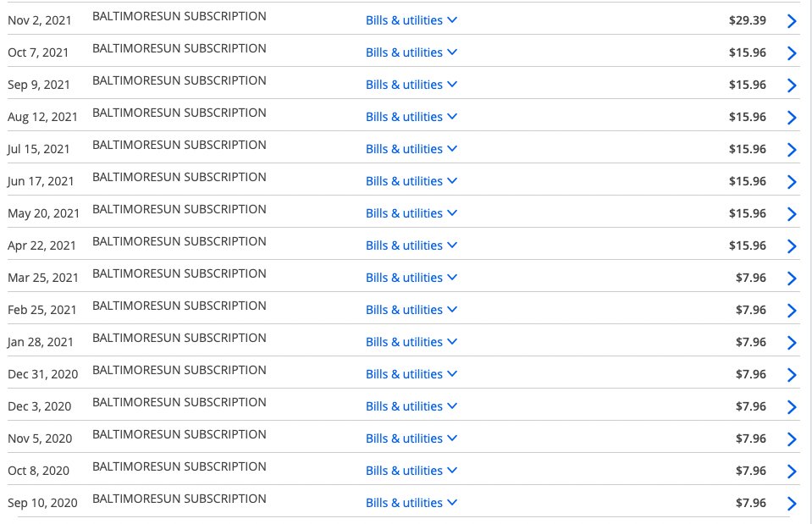Expand Bills & utilities category for May 20, 2021
The image size is (812, 524).
412,212
